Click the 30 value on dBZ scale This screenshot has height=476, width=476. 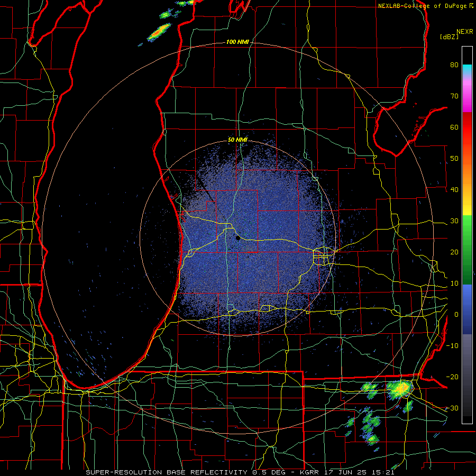454,221
